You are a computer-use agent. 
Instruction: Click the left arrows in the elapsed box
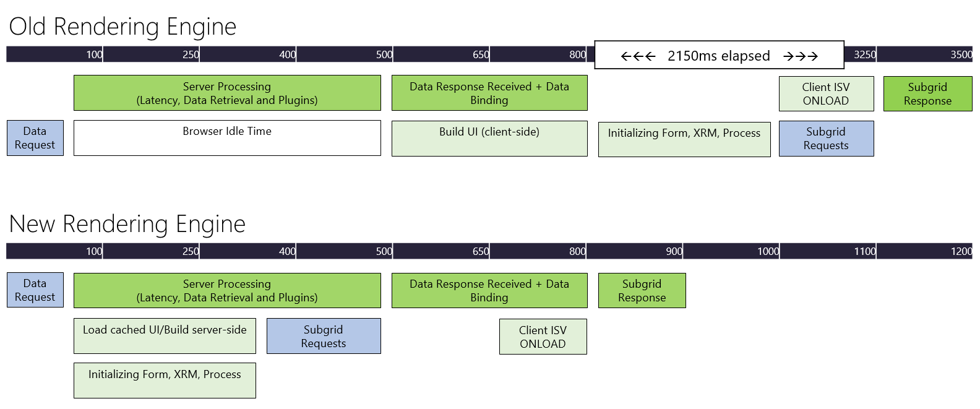[x=638, y=56]
